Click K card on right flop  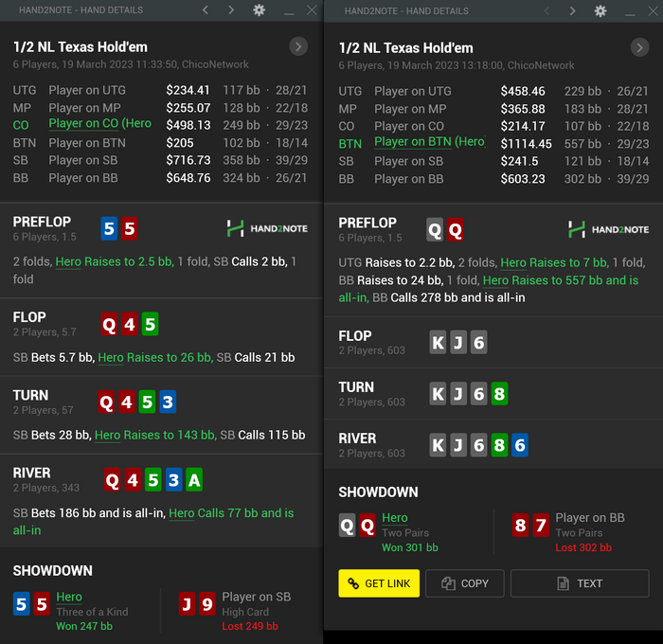[438, 343]
